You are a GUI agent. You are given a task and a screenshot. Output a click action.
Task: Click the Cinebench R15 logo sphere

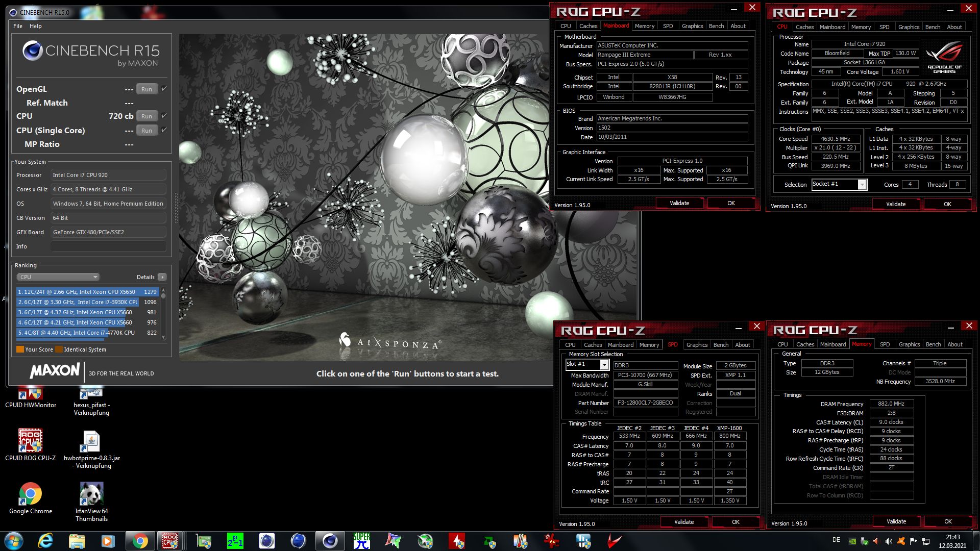point(32,50)
